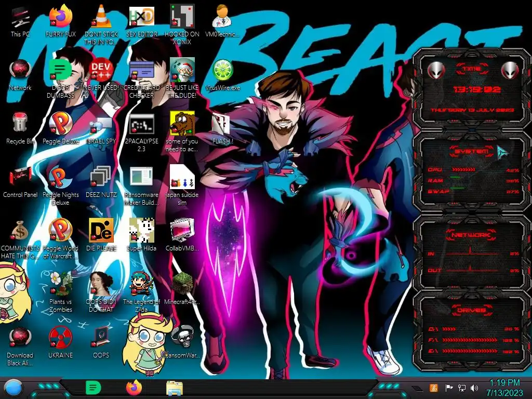Click the F:\ drive usage bar
Screen dimensions: 532x399
click(470, 340)
